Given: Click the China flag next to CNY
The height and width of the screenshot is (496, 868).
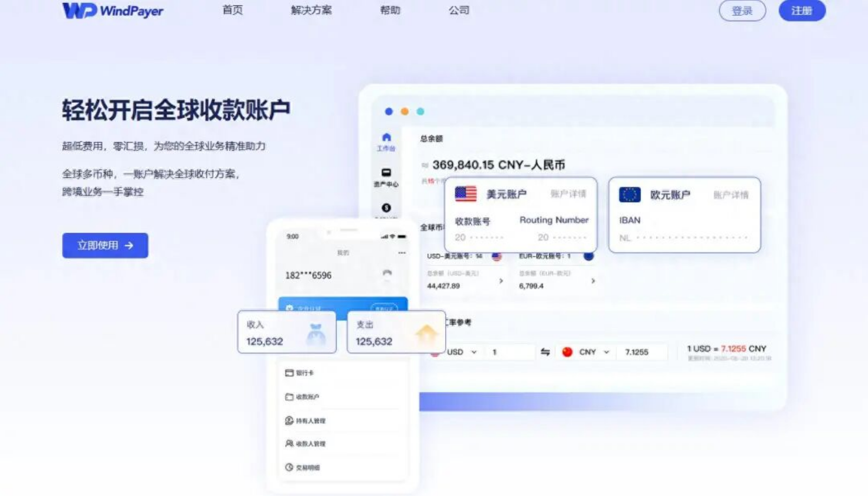Looking at the screenshot, I should [567, 352].
